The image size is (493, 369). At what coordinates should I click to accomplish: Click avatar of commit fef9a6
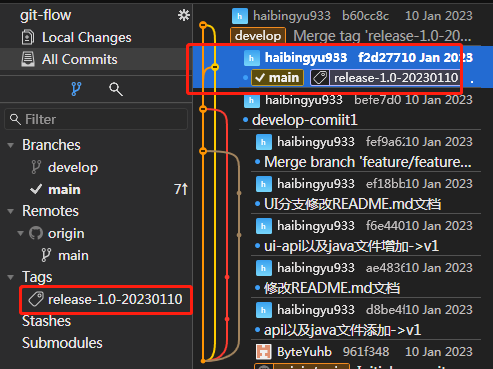[263, 142]
